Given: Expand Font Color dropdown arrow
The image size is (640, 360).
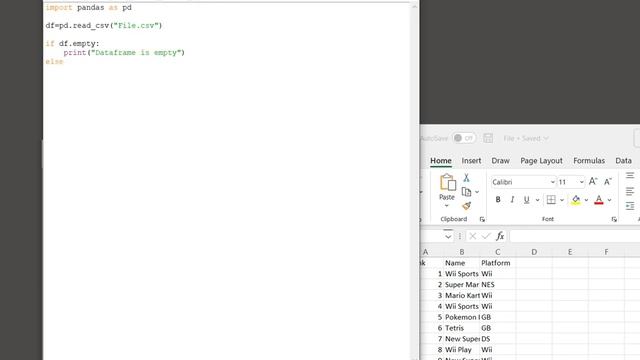Looking at the screenshot, I should 609,200.
